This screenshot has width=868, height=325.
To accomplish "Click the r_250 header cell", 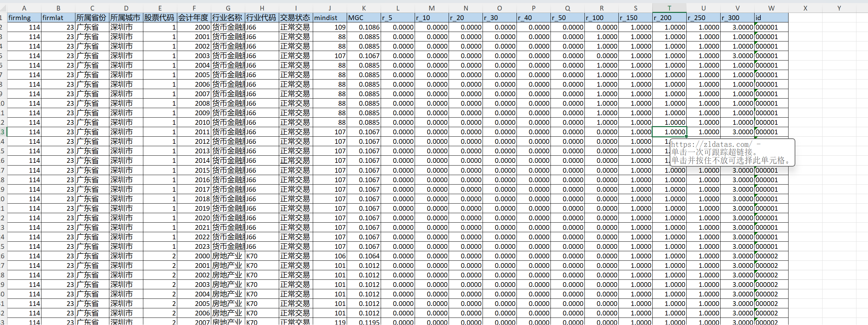I will pyautogui.click(x=703, y=18).
